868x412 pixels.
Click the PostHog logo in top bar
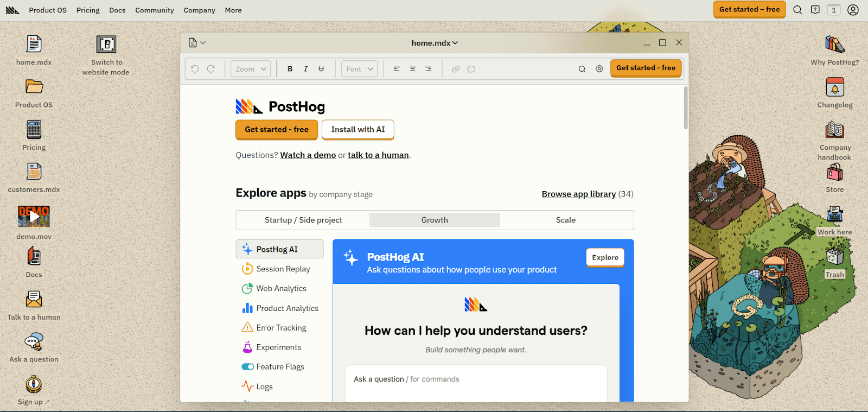pos(12,10)
